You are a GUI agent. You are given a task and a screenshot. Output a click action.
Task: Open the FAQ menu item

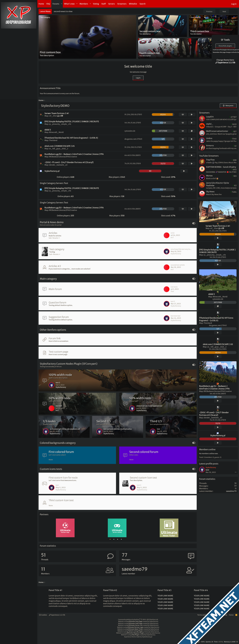(48, 4)
